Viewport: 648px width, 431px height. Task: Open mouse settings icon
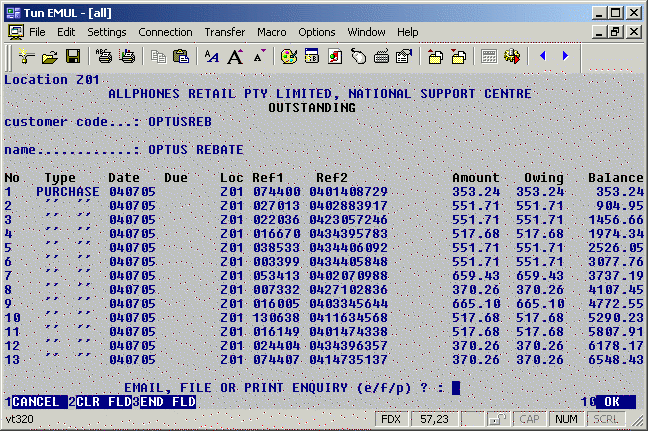(x=358, y=57)
